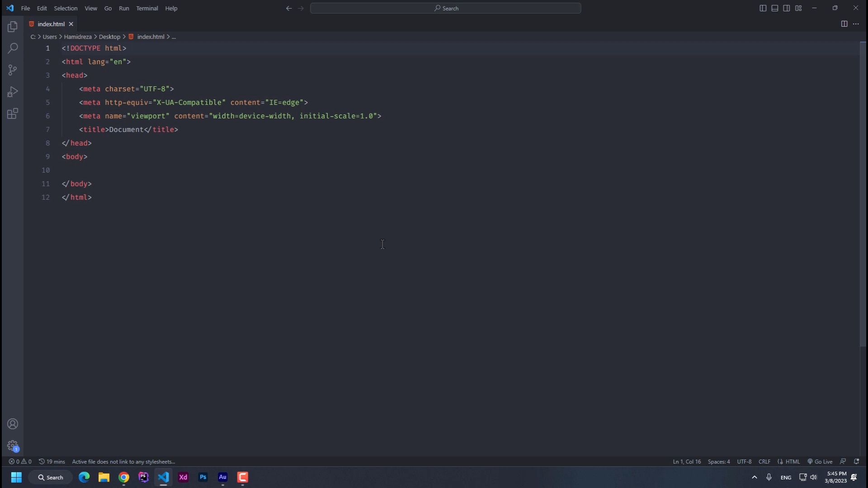
Task: Toggle the Primary Side Bar layout icon
Action: point(763,8)
